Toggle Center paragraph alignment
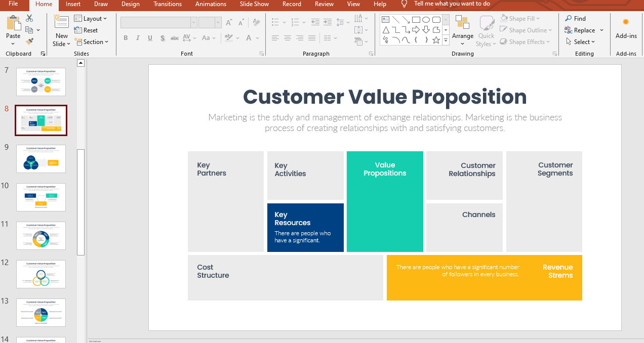The width and height of the screenshot is (644, 343). [288, 38]
